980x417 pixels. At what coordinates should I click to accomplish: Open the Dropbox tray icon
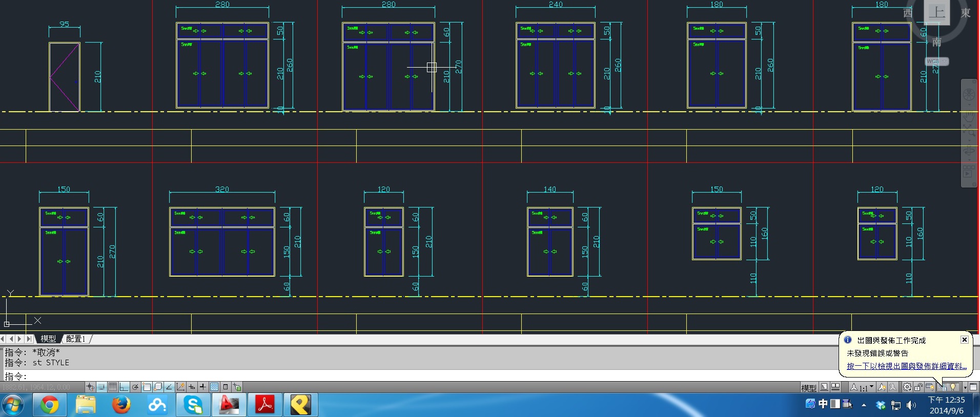pyautogui.click(x=881, y=405)
